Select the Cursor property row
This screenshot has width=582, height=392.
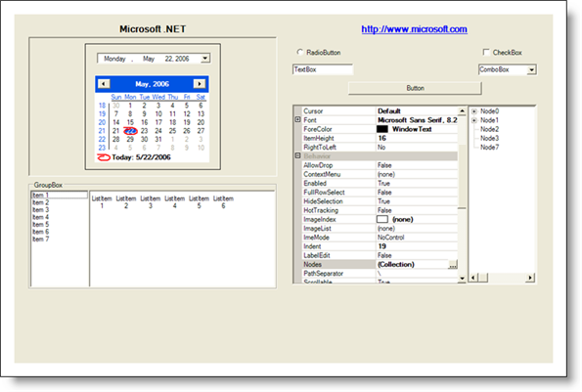(381, 110)
